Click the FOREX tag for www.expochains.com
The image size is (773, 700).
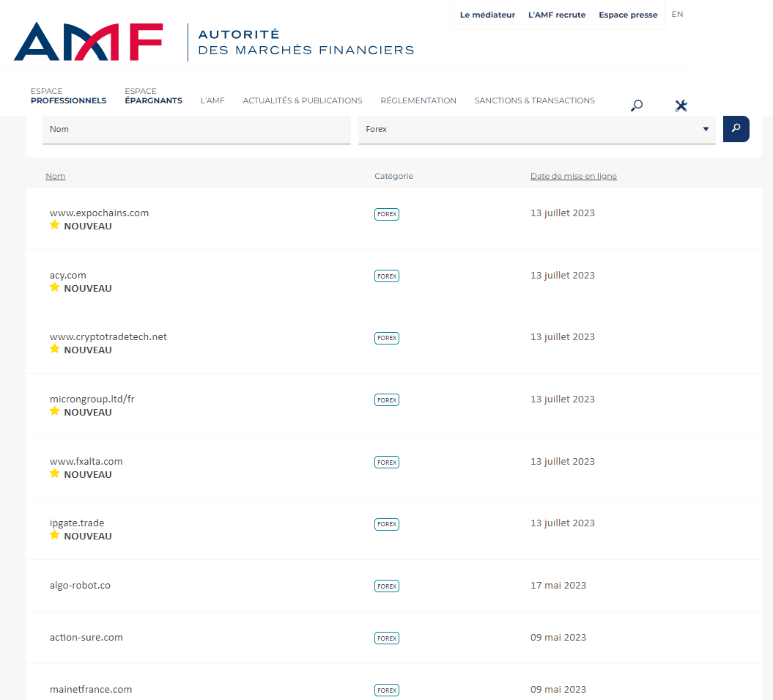(387, 214)
